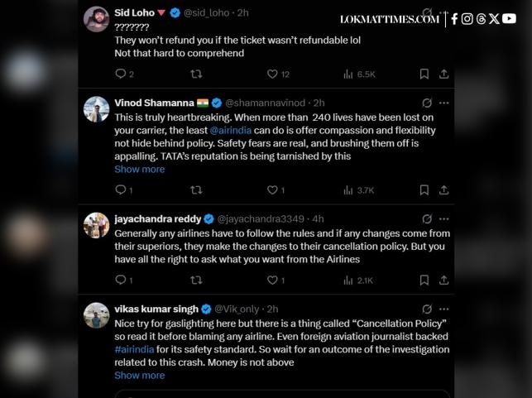Like Sid Loho's tweet
Image resolution: width=532 pixels, height=398 pixels.
272,74
